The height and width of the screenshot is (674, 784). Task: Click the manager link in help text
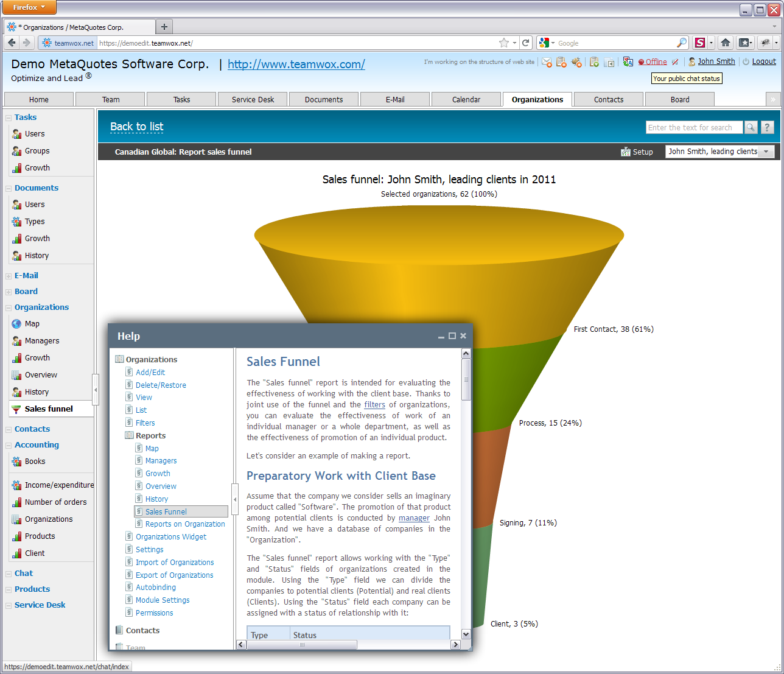click(x=414, y=518)
